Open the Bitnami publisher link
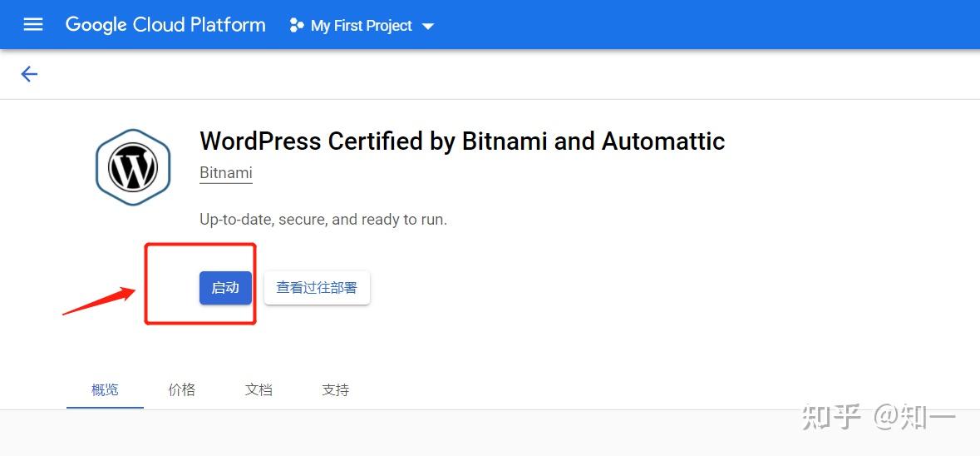980x456 pixels. click(225, 172)
